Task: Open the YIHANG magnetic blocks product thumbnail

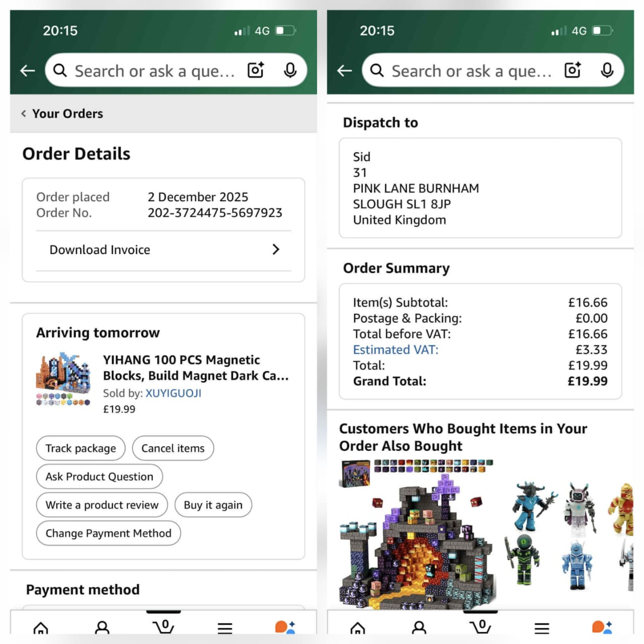Action: point(63,379)
